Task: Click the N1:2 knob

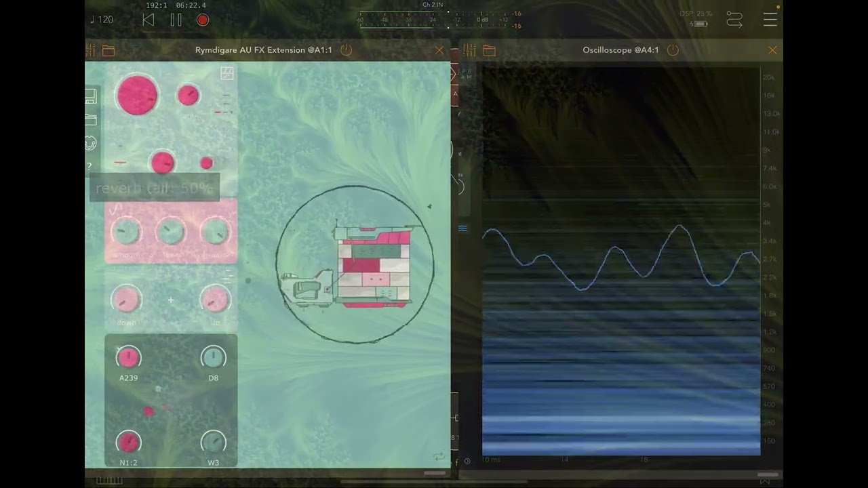Action: coord(128,443)
